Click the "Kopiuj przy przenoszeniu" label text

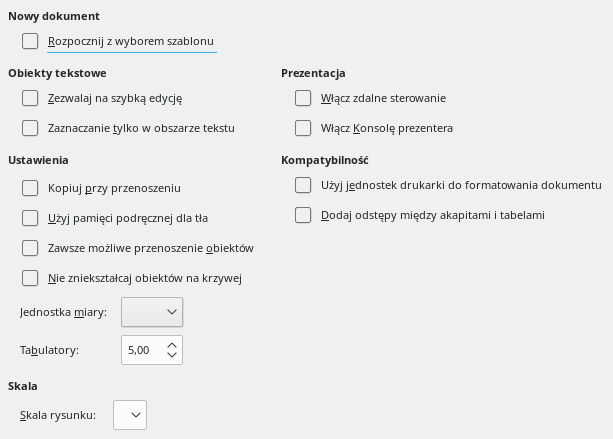point(114,188)
